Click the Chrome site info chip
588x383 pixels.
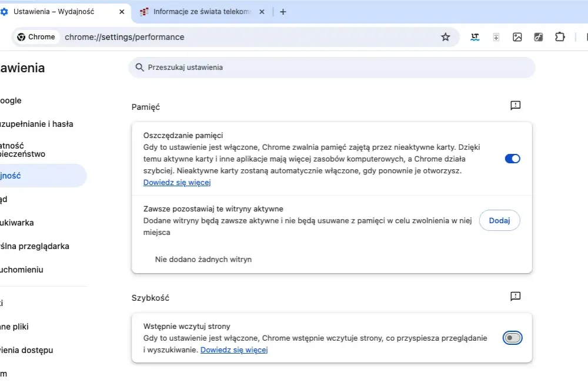36,37
